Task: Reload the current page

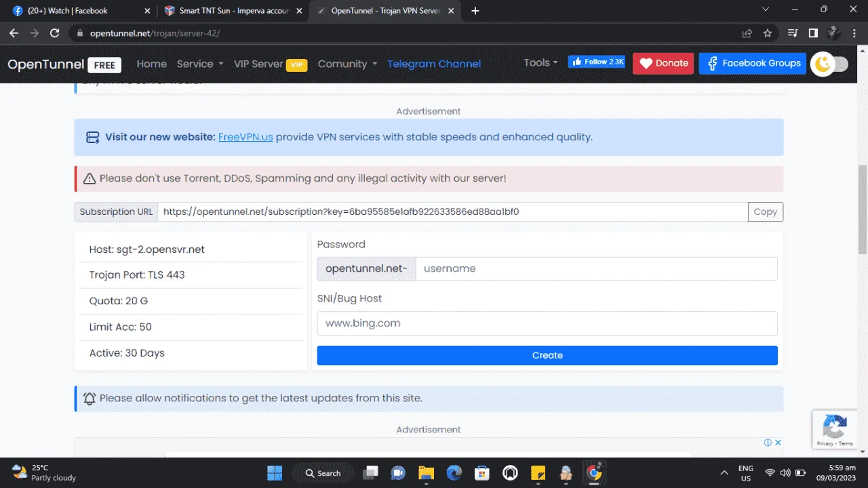Action: point(55,33)
